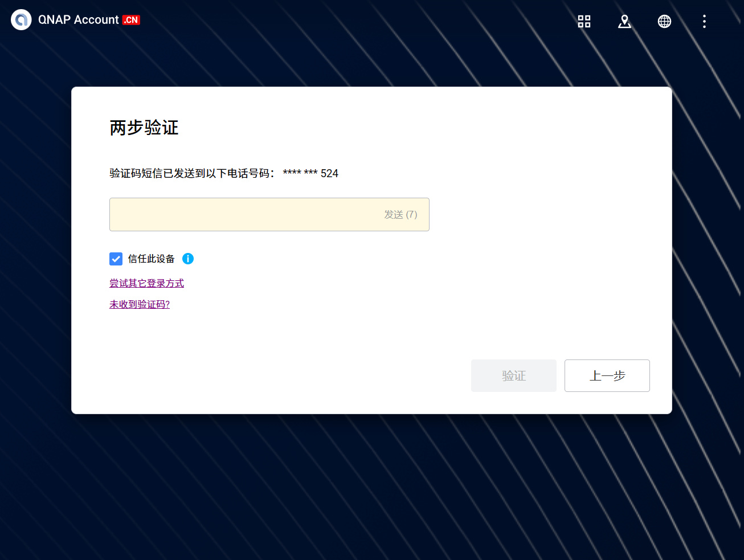744x560 pixels.
Task: Open the apps grid icon
Action: 584,22
